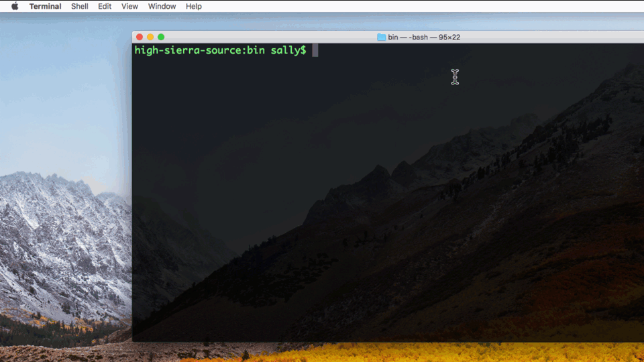
Task: Click the empty menu bar area at right
Action: point(470,6)
